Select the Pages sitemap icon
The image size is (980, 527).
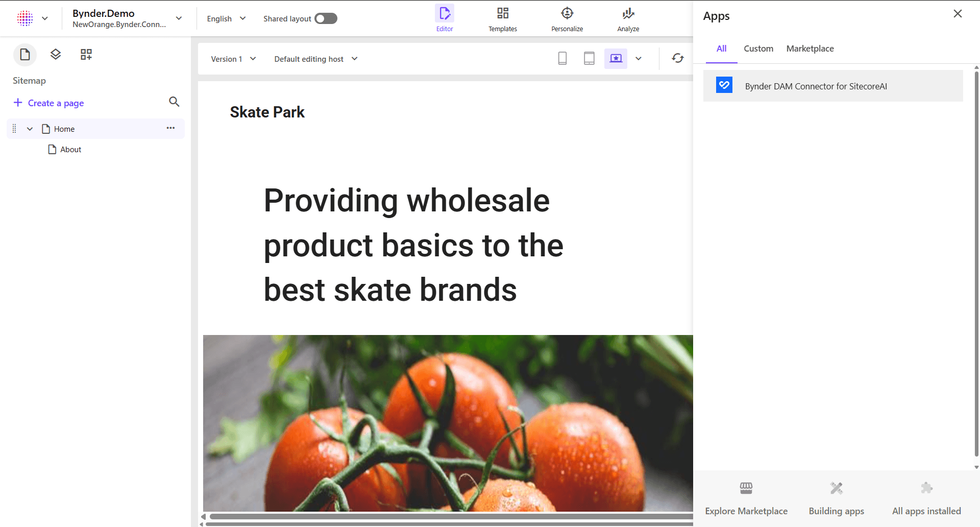pos(25,55)
